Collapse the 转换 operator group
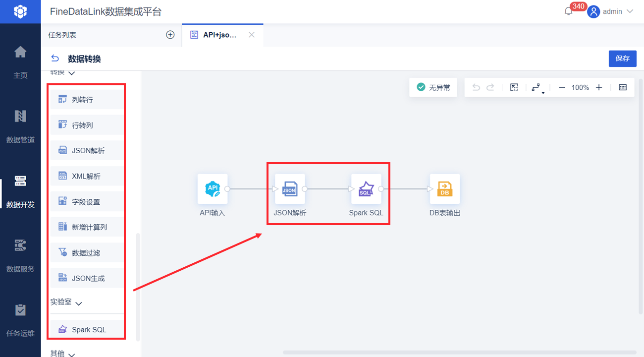This screenshot has height=357, width=644. point(71,73)
